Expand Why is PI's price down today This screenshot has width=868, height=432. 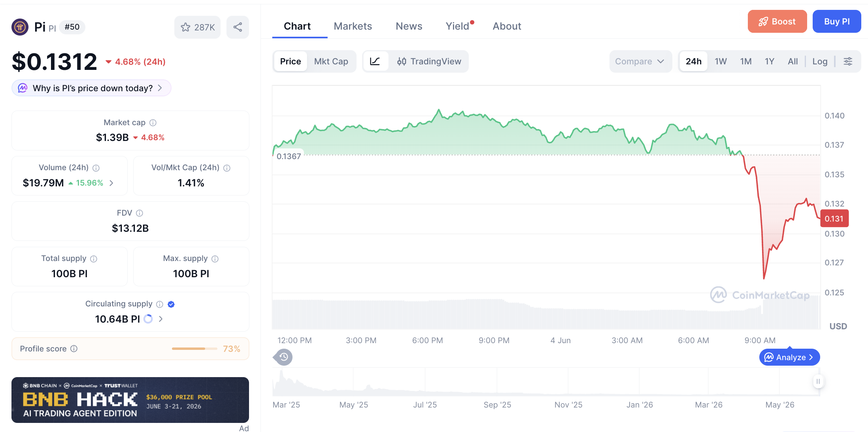pos(91,88)
